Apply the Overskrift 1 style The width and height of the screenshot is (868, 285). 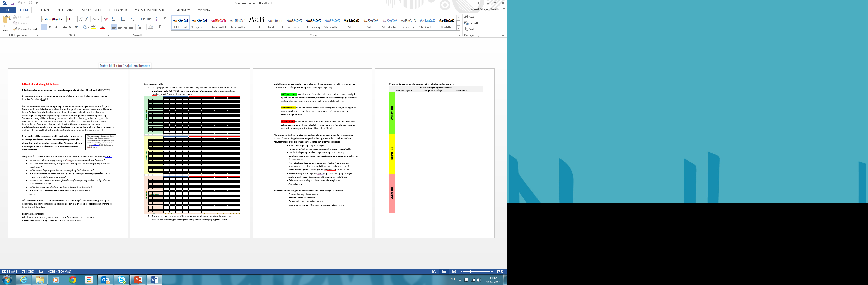point(218,23)
